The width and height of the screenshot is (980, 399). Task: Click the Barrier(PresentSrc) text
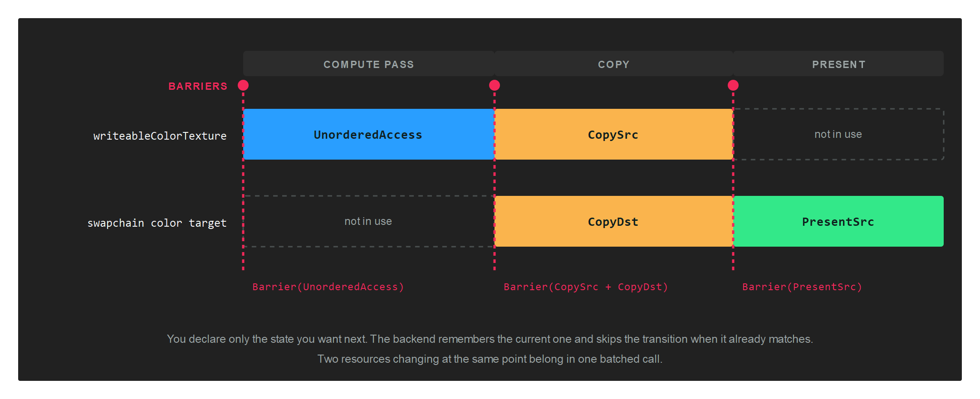point(802,287)
